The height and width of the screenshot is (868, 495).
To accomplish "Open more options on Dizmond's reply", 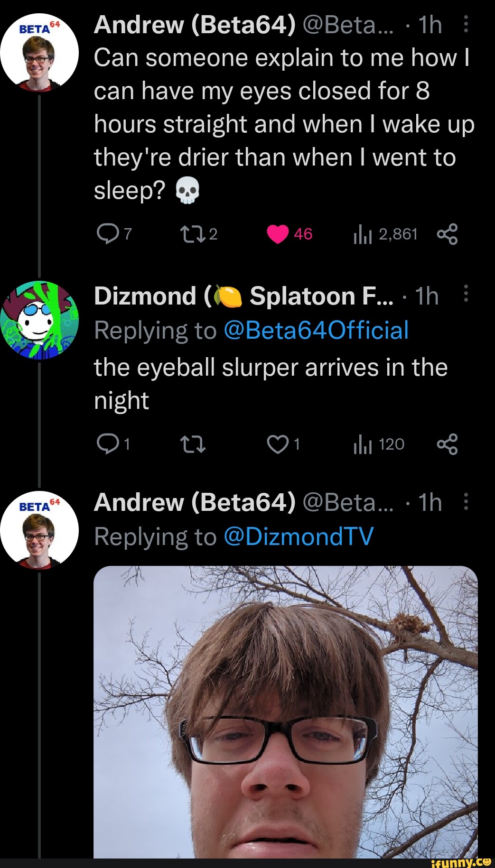I will point(466,294).
